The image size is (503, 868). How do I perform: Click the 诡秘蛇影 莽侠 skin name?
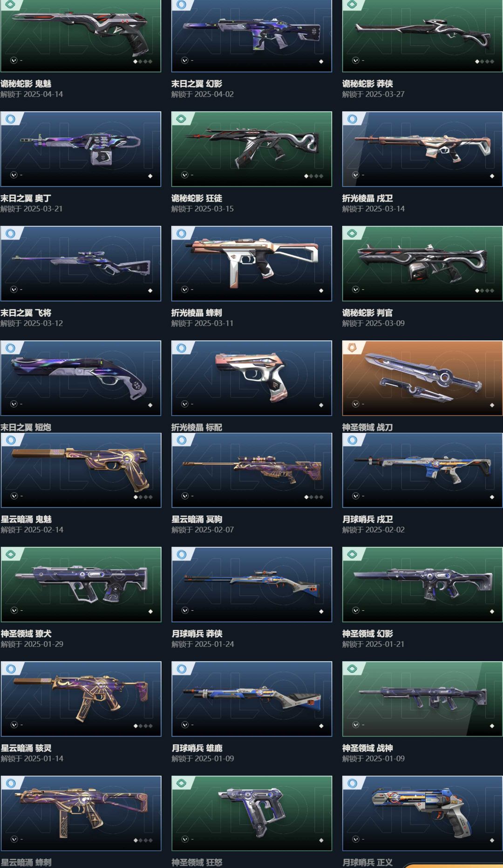367,84
